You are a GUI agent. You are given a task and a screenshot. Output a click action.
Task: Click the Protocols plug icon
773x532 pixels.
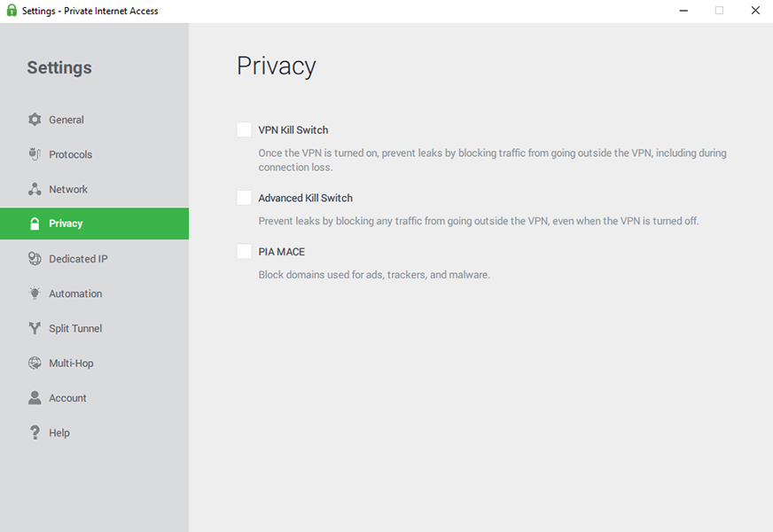[35, 154]
